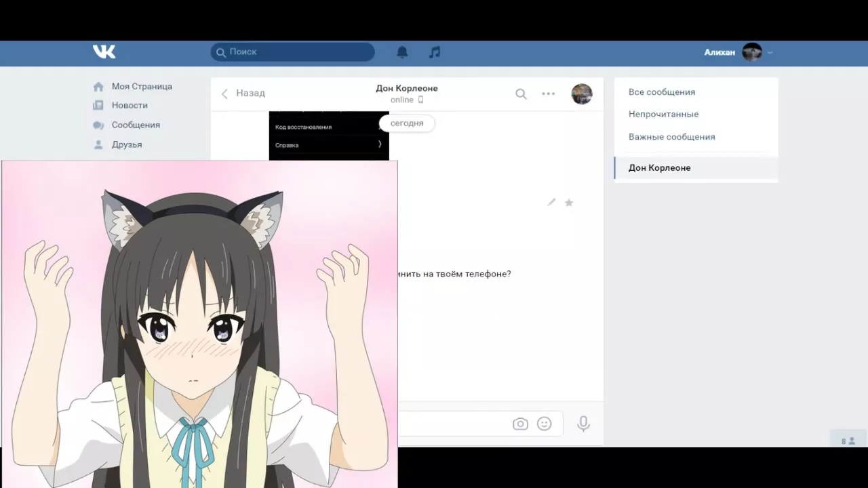Click the Алихан name in header
The height and width of the screenshot is (488, 868).
click(x=719, y=52)
